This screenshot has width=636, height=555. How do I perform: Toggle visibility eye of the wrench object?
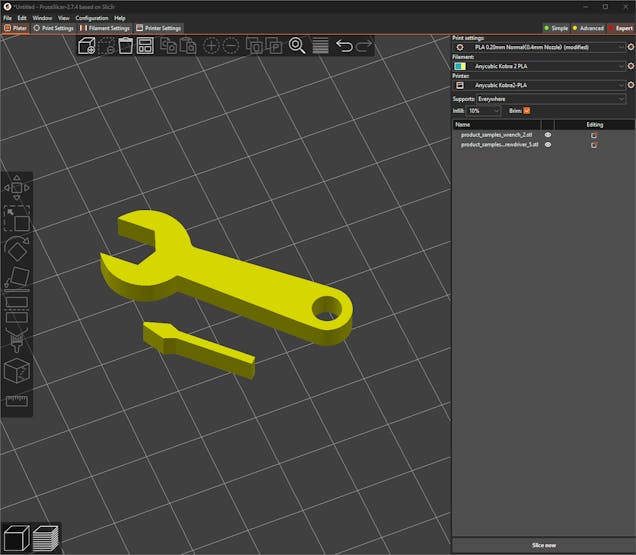tap(548, 135)
